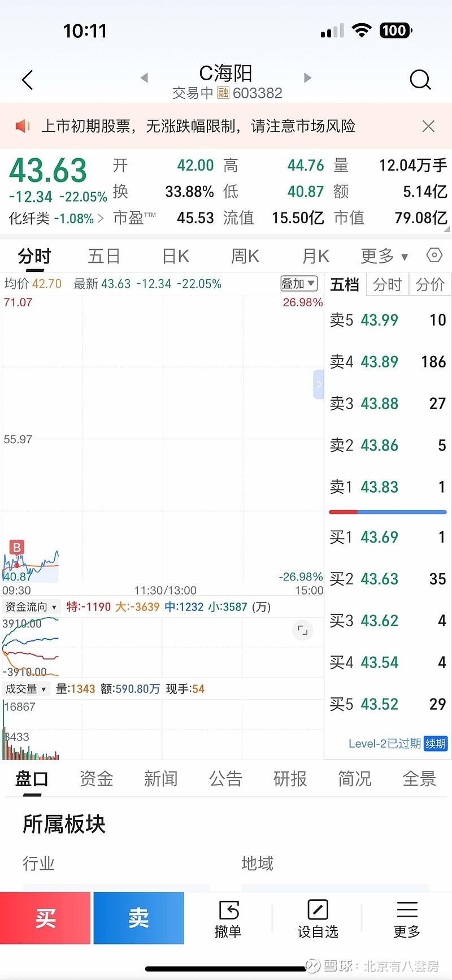Open the 更多 chart period dropdown
Viewport: 452px width, 980px height.
[384, 257]
